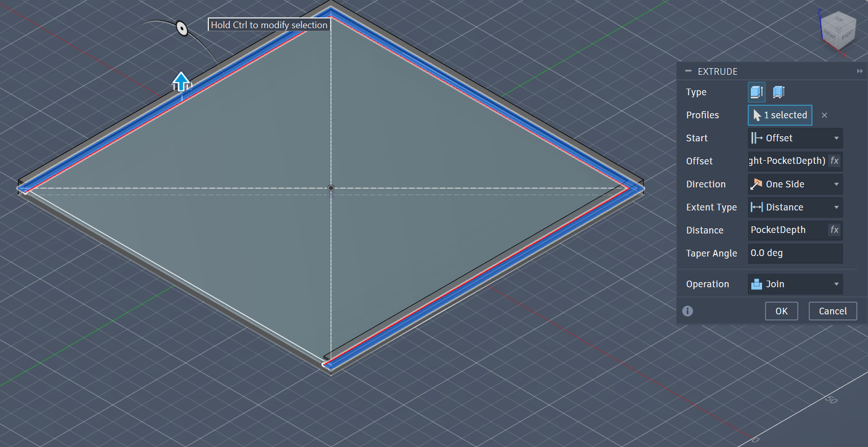The width and height of the screenshot is (868, 447).
Task: Click the Profiles '1 selected' selector
Action: point(780,115)
